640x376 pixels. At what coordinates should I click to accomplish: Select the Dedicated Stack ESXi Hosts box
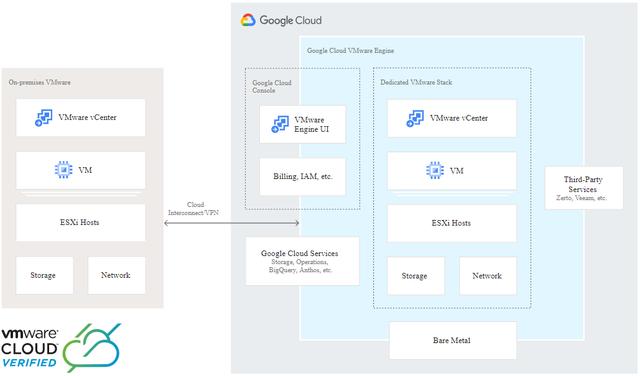pyautogui.click(x=451, y=223)
